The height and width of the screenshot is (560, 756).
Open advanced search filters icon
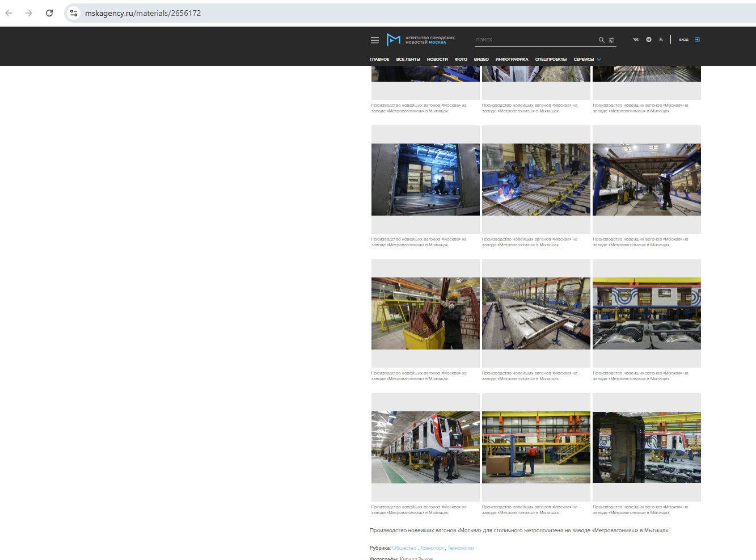click(611, 40)
